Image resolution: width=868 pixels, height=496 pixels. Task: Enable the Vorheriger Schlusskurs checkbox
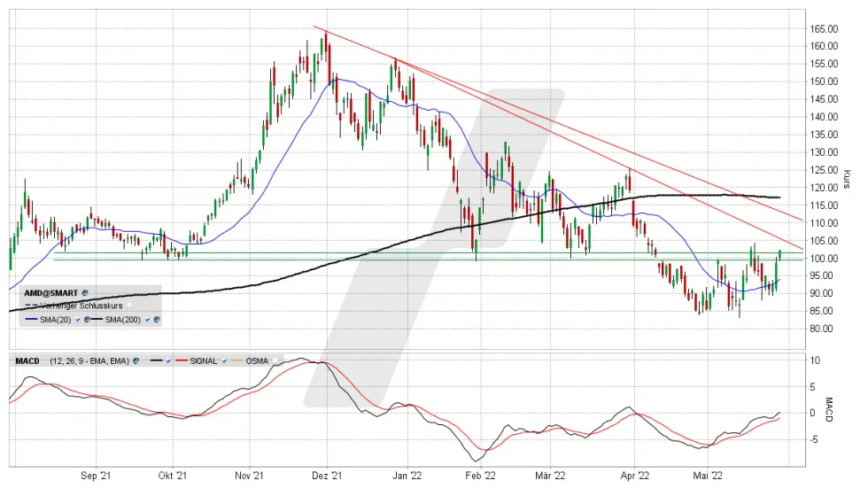(128, 305)
